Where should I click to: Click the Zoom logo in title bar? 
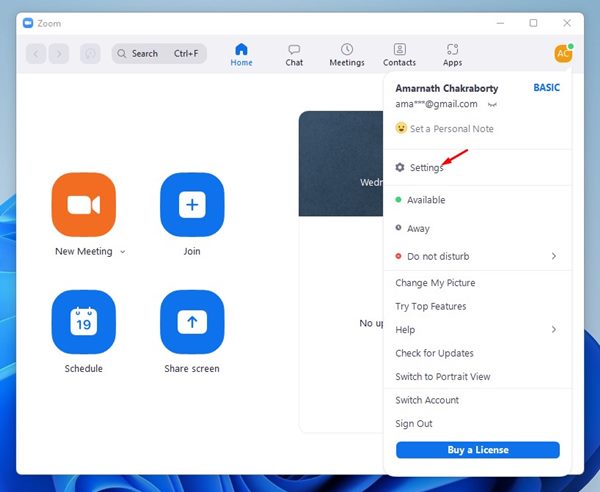pos(28,23)
